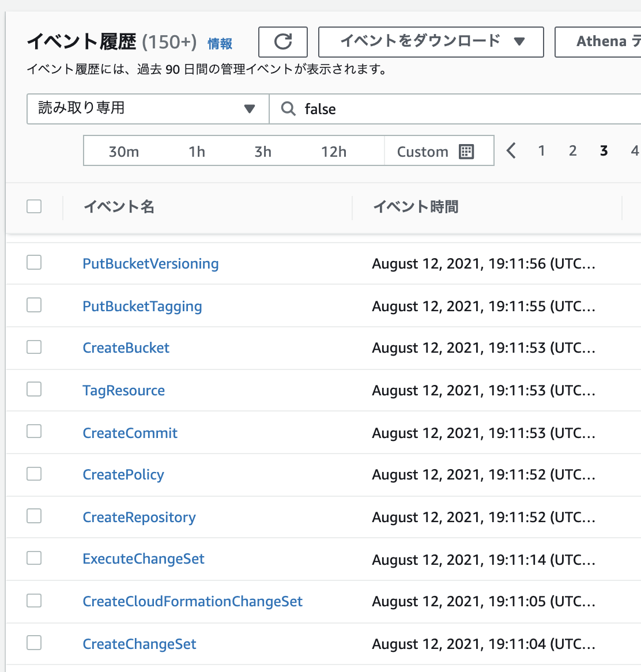
Task: Click the previous page chevron arrow
Action: point(511,150)
